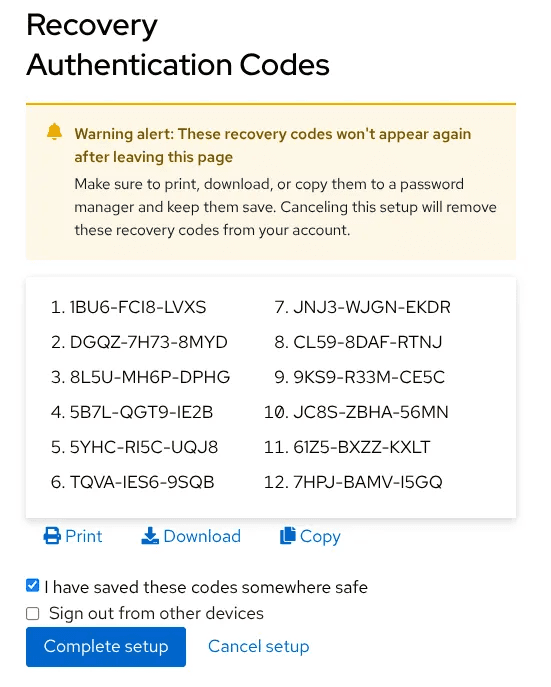Click the Download link text

click(202, 536)
